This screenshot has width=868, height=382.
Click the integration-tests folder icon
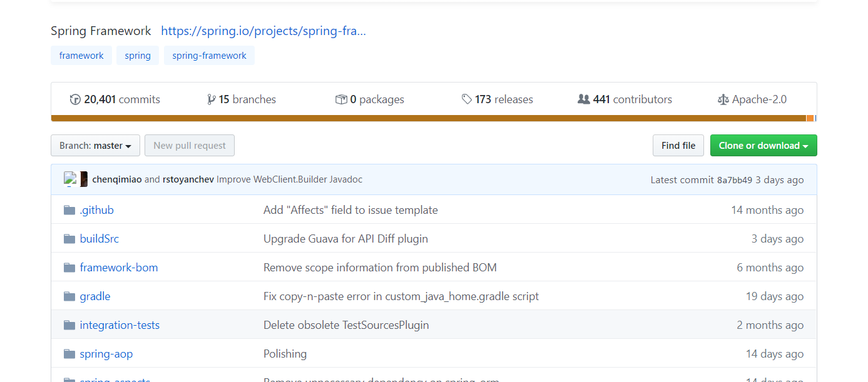[69, 325]
